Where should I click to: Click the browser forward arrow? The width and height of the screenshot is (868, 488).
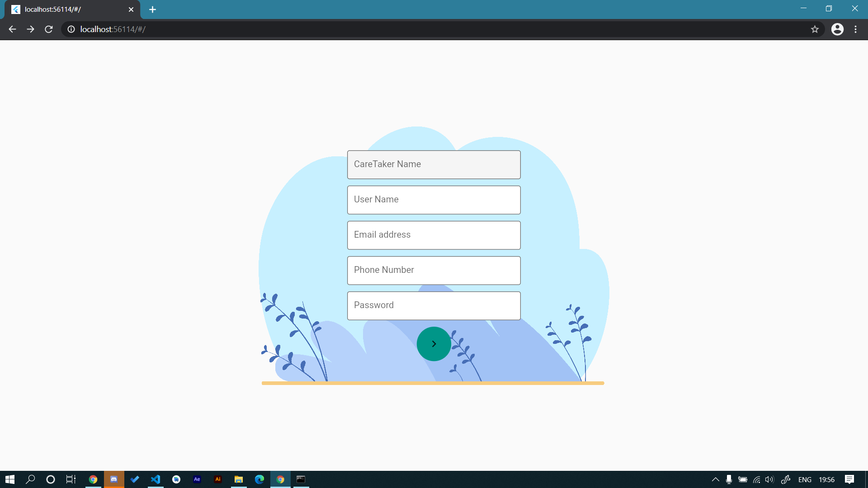[30, 29]
